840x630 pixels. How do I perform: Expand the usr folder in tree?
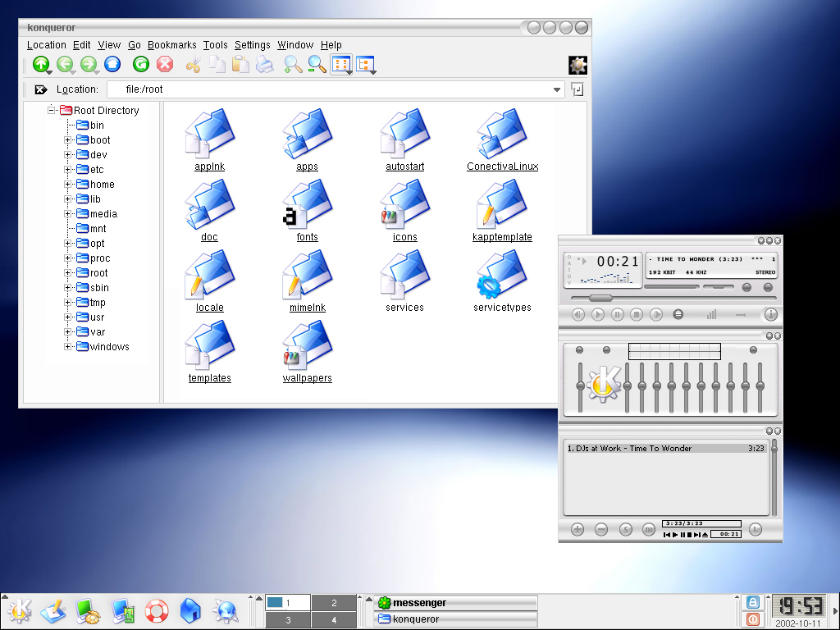click(67, 317)
